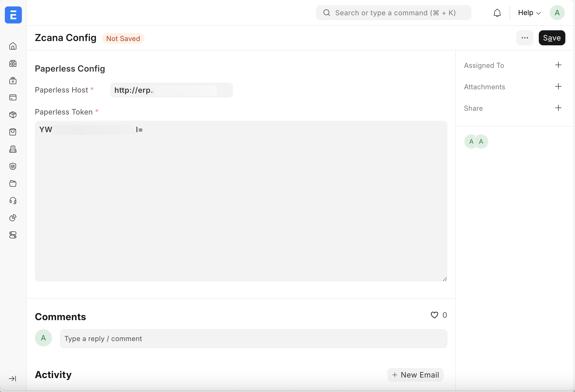The image size is (575, 392).
Task: Open the three-dot actions menu
Action: pos(525,38)
